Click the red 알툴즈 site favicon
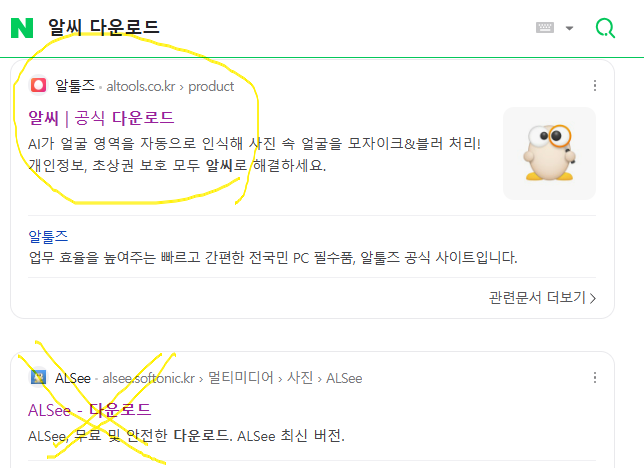Image resolution: width=644 pixels, height=468 pixels. (39, 85)
